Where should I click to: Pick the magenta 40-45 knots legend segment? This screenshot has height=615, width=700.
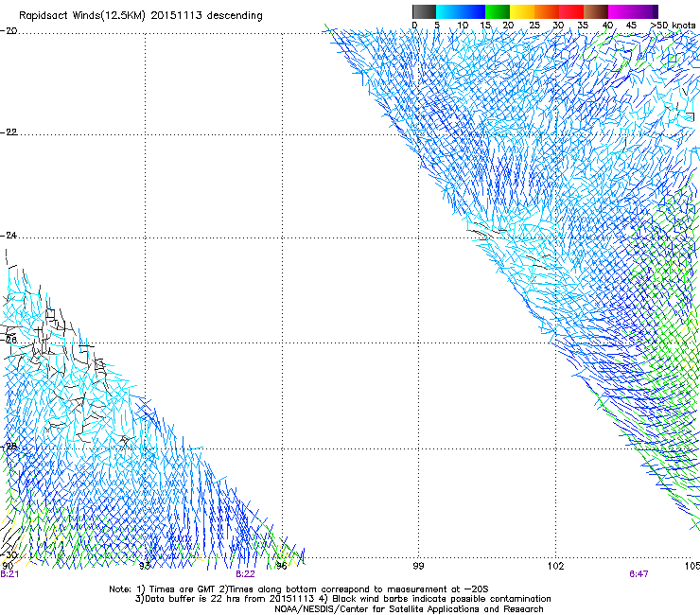click(621, 11)
